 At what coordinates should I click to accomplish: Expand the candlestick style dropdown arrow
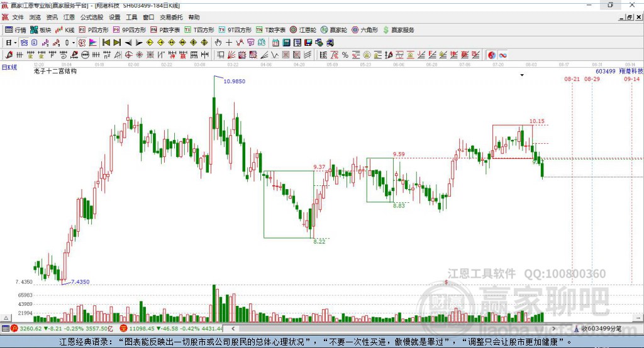click(x=74, y=43)
